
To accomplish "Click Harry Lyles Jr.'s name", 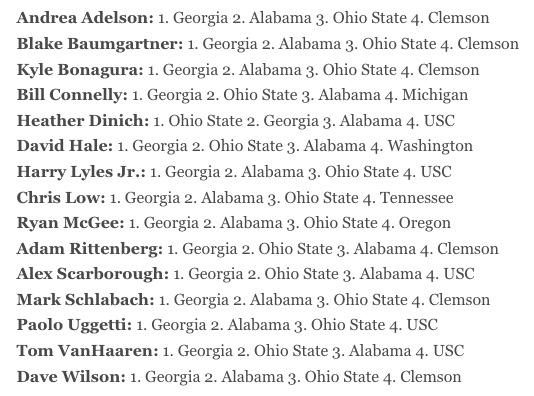I will pyautogui.click(x=81, y=172).
